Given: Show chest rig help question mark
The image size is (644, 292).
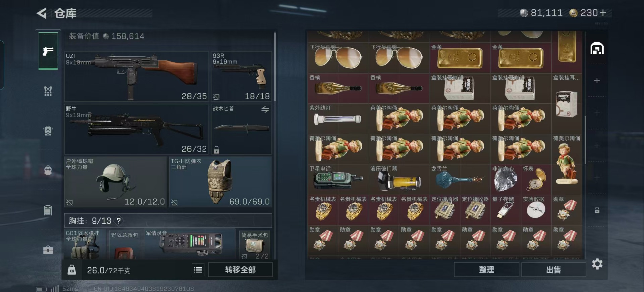Looking at the screenshot, I should tap(118, 221).
